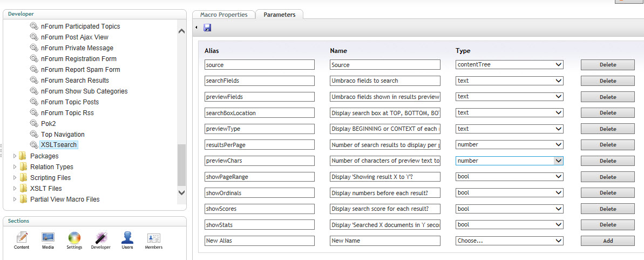Click the New Alias input field
This screenshot has width=644, height=260.
click(x=260, y=241)
